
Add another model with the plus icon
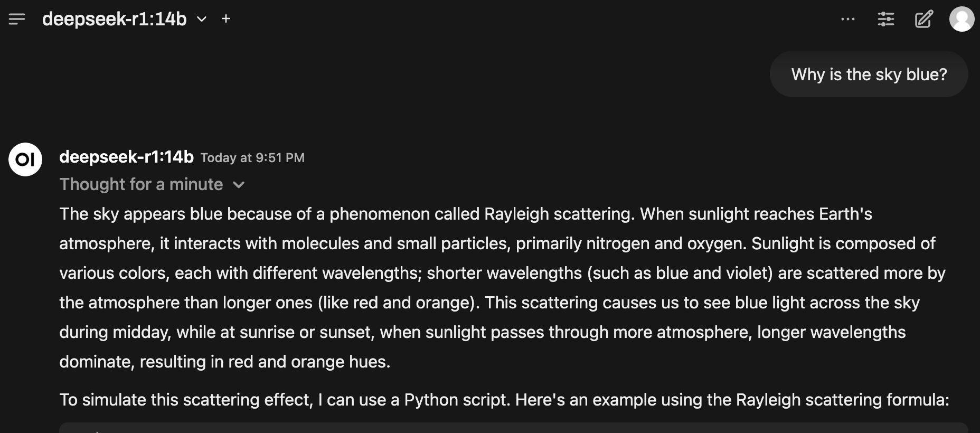(x=226, y=19)
